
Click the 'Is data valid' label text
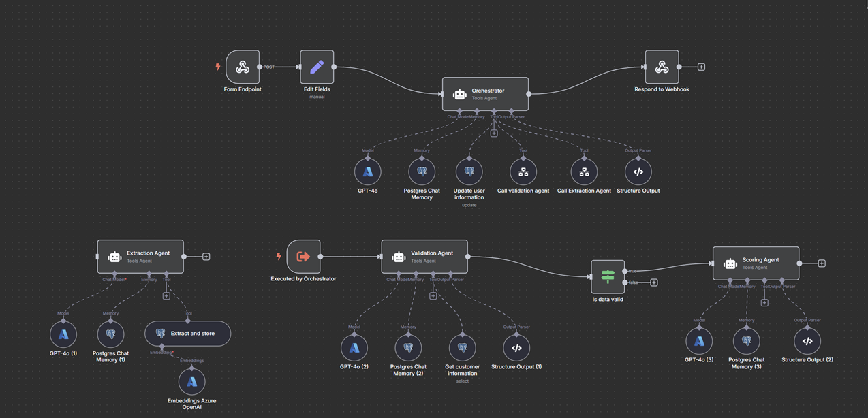(608, 299)
